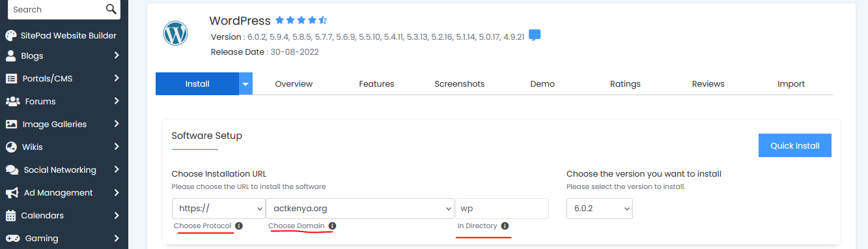The height and width of the screenshot is (249, 868).
Task: Expand the Forums category chevron
Action: pyautogui.click(x=117, y=101)
